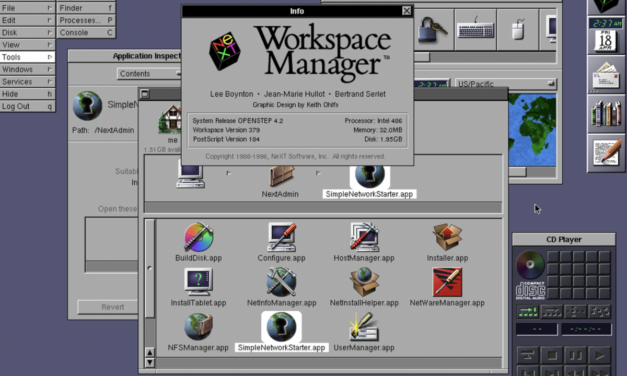Viewport: 627px width, 376px height.
Task: Click the CD Player track number display
Action: (x=537, y=329)
